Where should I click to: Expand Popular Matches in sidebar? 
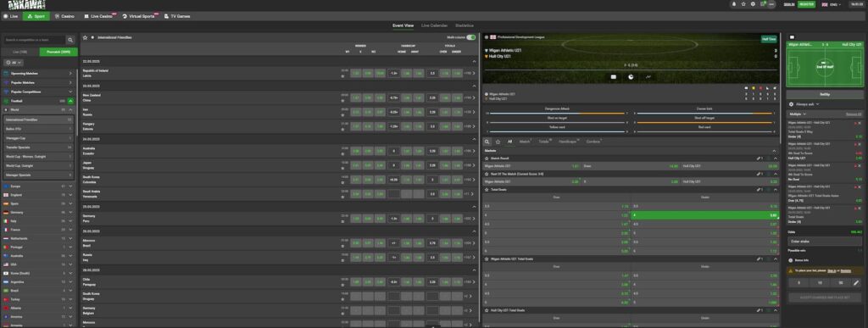(70, 82)
